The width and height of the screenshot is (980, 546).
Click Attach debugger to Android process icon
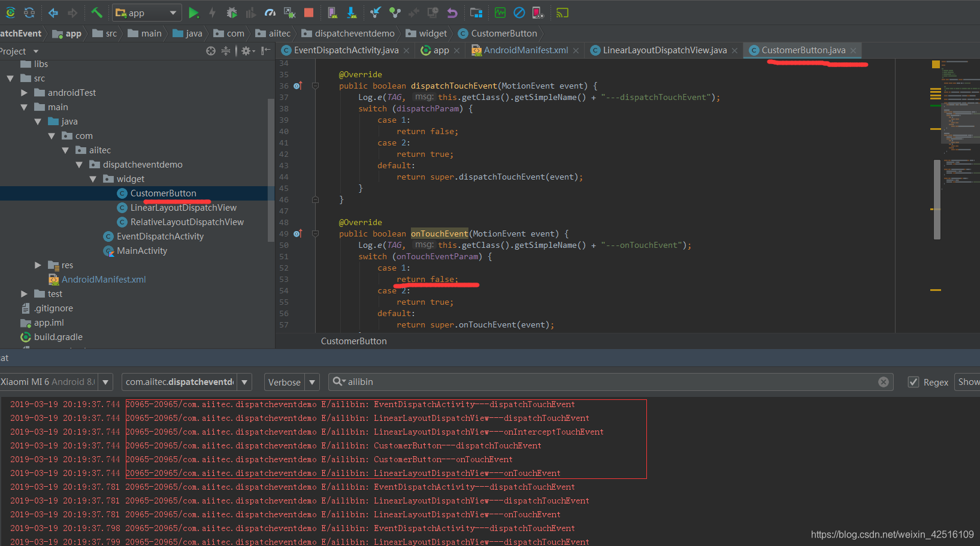click(x=289, y=13)
